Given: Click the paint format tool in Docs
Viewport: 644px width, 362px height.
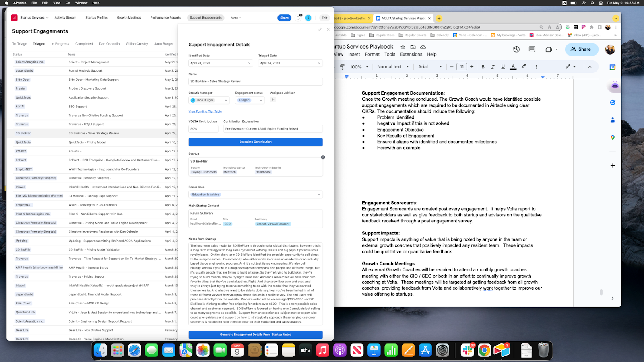Looking at the screenshot, I should point(342,67).
